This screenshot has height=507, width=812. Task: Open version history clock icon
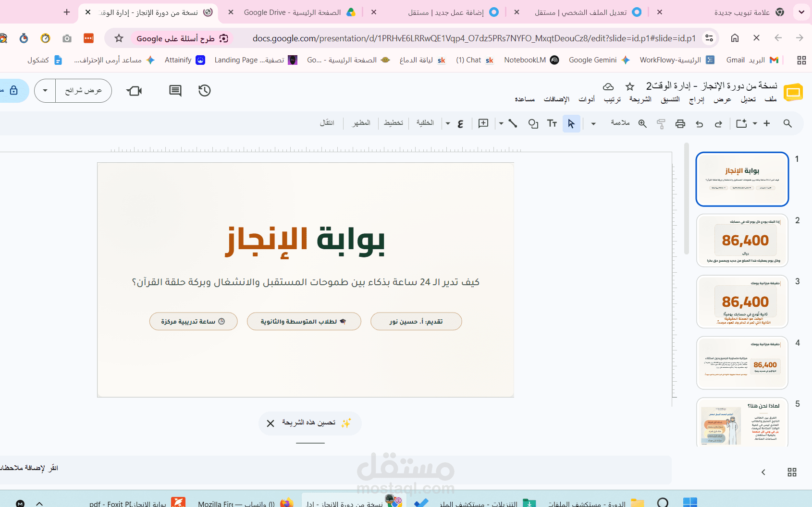tap(205, 90)
